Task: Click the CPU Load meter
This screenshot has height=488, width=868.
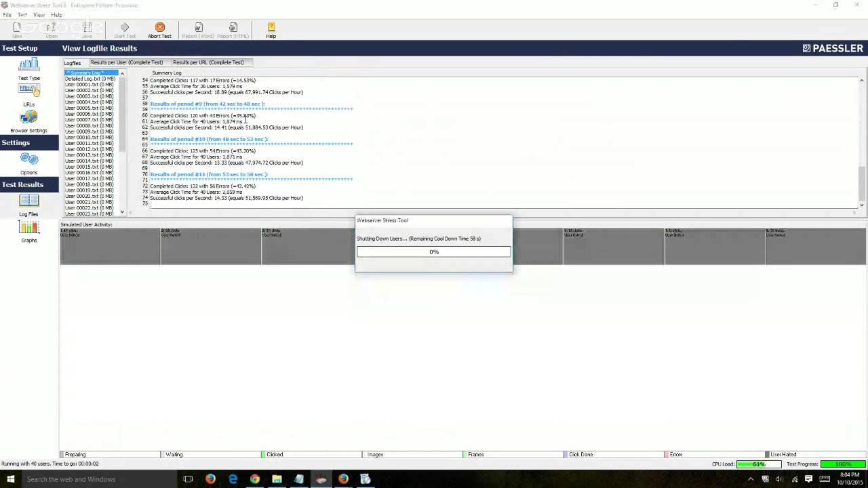Action: [759, 464]
